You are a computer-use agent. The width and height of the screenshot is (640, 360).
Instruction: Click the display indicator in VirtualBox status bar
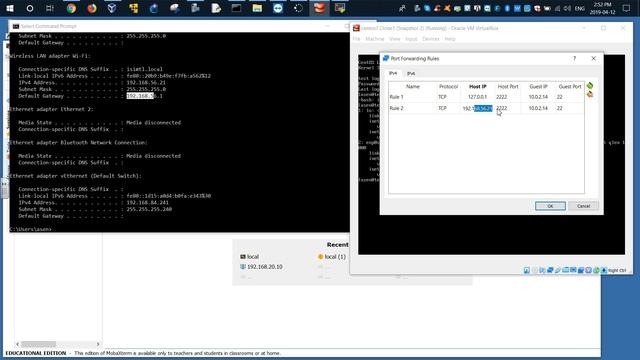[573, 270]
